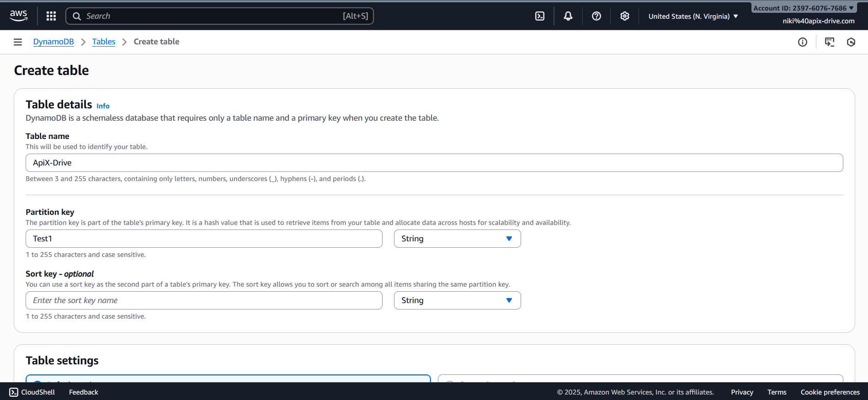Click the Feedback button in the footer
868x400 pixels.
pyautogui.click(x=84, y=392)
